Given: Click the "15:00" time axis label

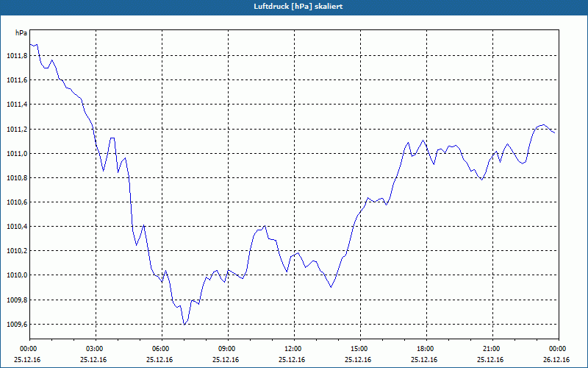Looking at the screenshot, I should [x=358, y=349].
